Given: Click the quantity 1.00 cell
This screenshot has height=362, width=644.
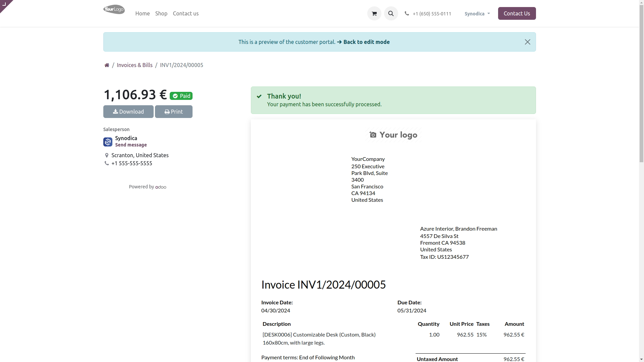Looking at the screenshot, I should pos(434,335).
